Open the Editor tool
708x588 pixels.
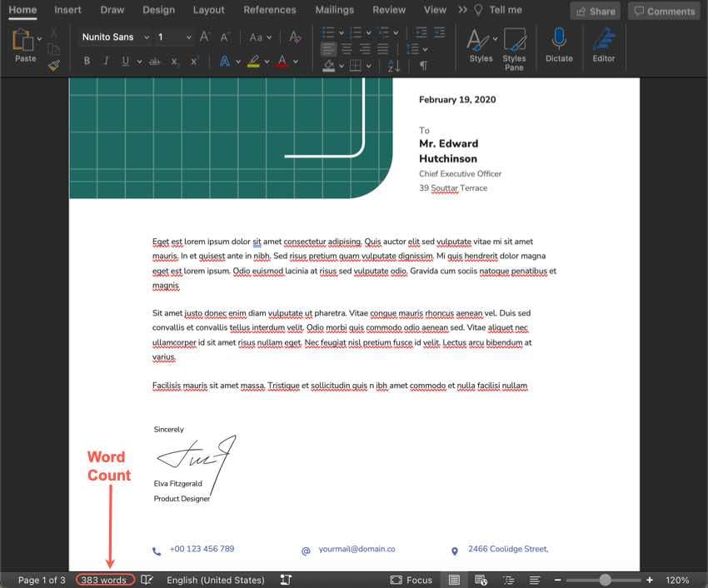point(603,46)
